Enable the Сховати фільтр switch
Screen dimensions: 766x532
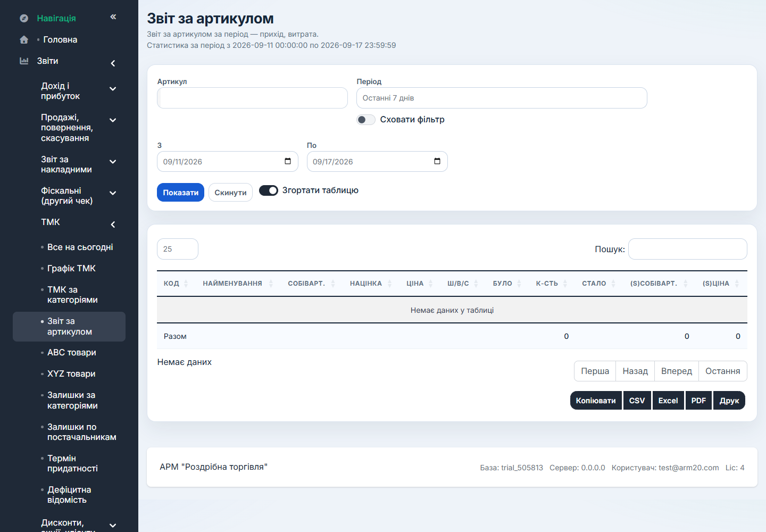point(366,120)
